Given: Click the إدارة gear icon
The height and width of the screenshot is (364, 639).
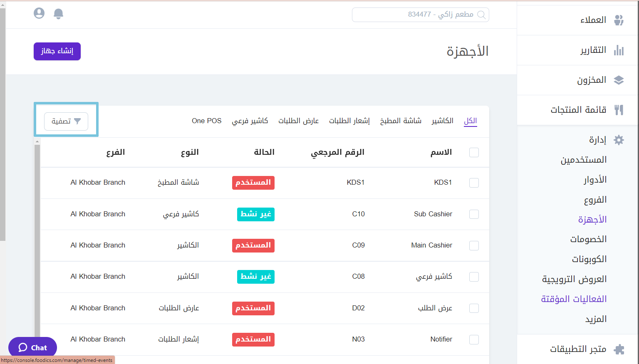Looking at the screenshot, I should coord(619,140).
